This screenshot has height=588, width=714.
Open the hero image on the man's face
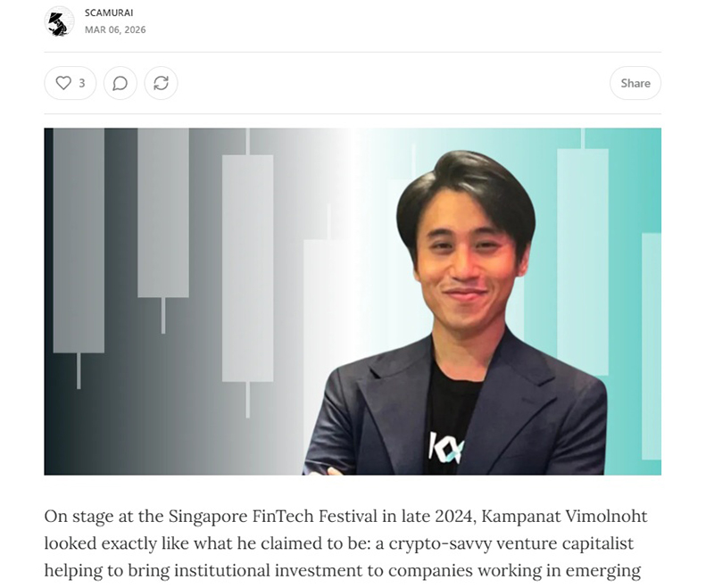point(465,255)
